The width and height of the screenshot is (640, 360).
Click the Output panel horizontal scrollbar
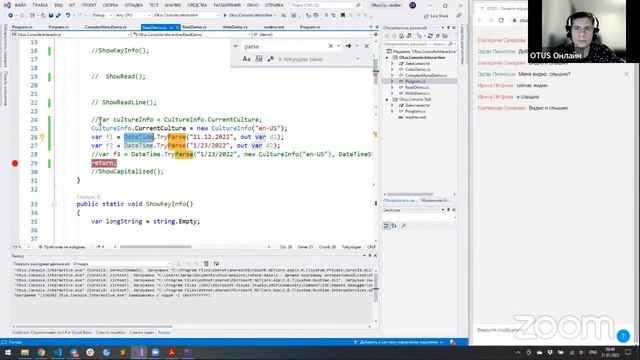[x=93, y=327]
